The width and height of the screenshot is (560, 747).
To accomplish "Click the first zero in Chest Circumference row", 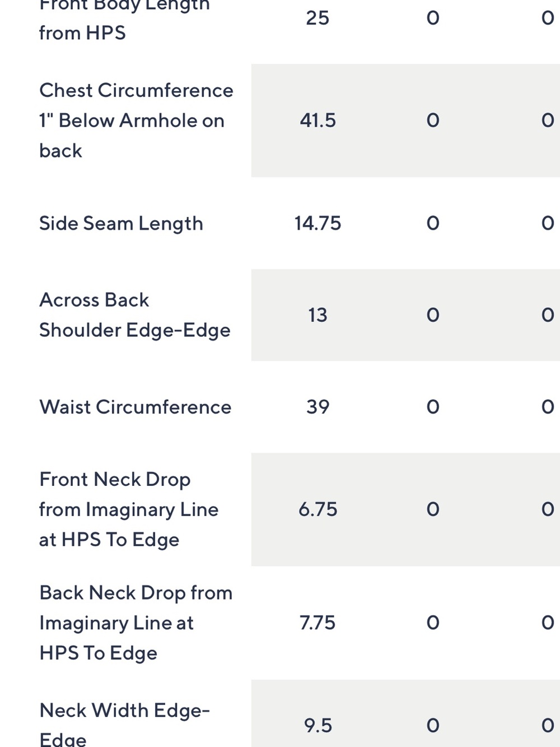I will coord(433,120).
